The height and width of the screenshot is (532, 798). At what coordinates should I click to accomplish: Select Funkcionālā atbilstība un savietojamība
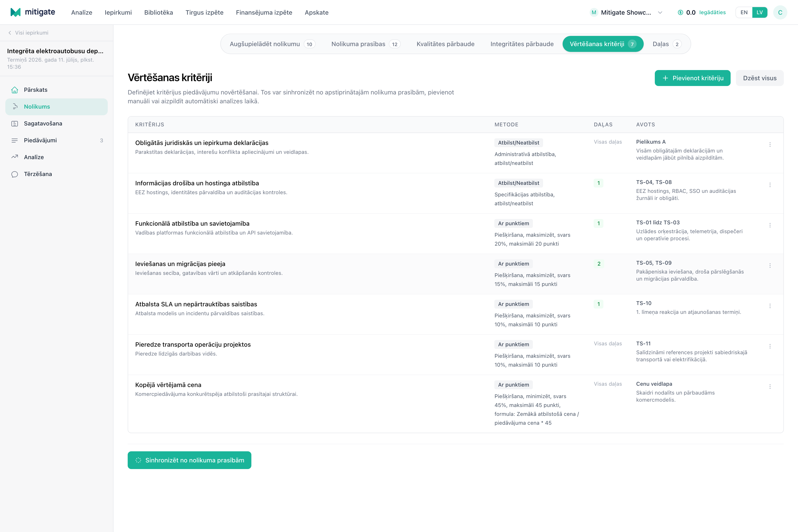click(192, 224)
